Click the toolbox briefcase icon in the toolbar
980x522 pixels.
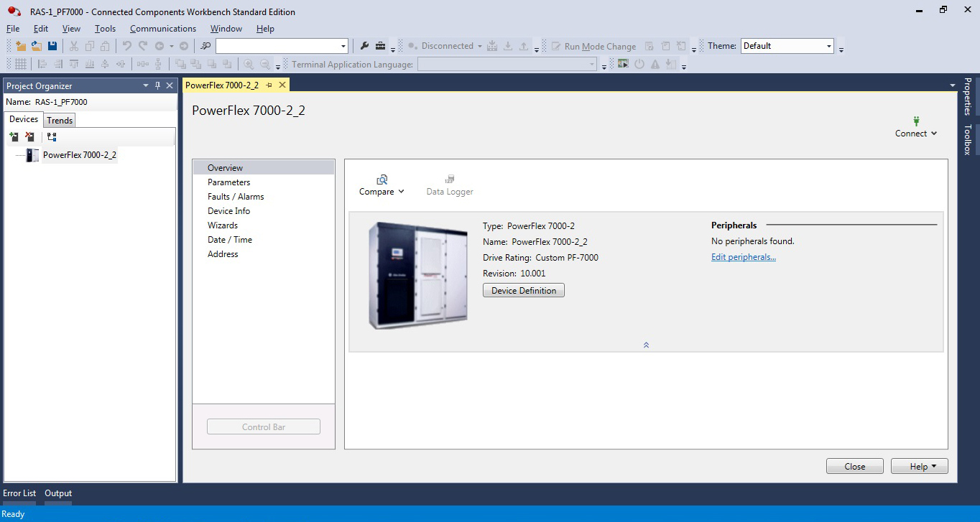coord(381,46)
